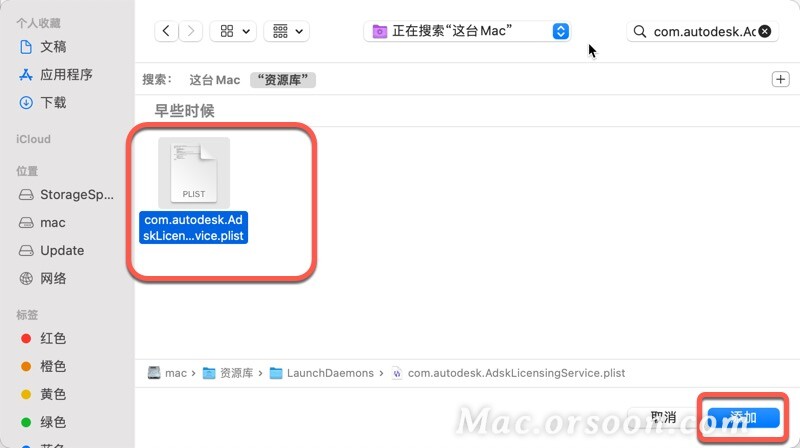Go back with the left chevron button

[x=166, y=31]
